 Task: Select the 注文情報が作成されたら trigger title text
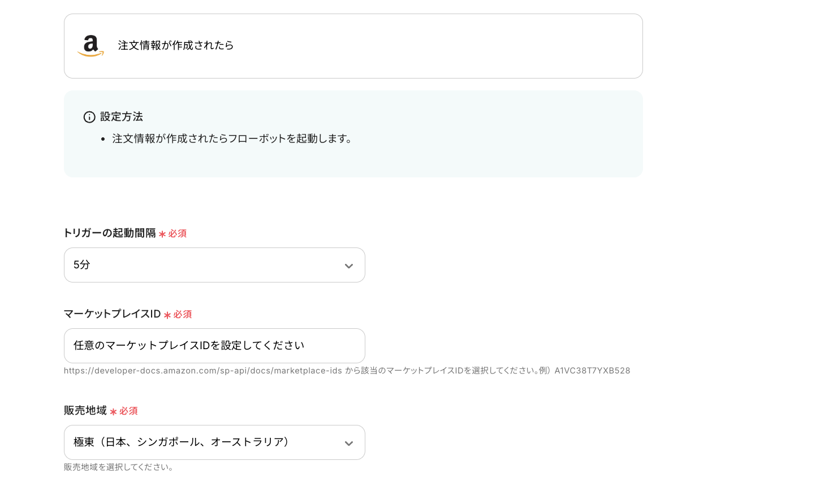coord(175,45)
